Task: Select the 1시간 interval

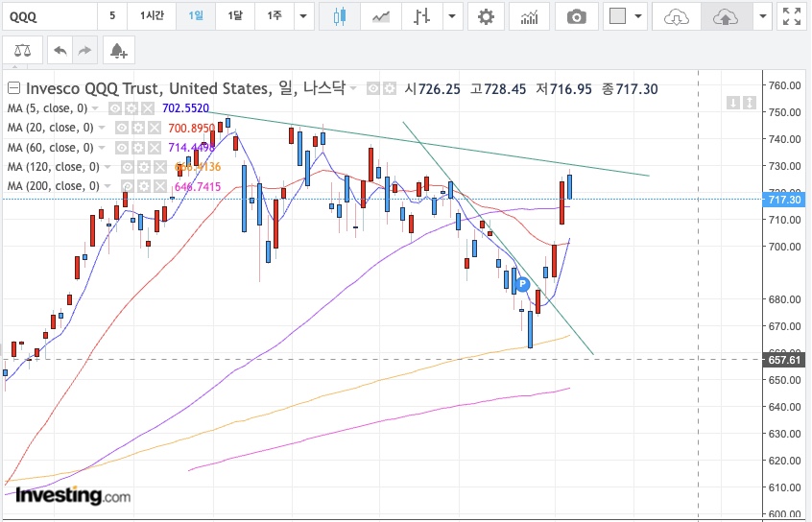Action: (152, 16)
